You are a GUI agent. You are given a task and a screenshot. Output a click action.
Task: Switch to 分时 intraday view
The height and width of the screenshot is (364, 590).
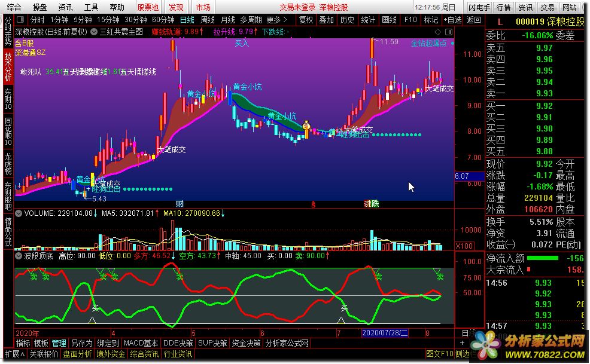(x=38, y=20)
